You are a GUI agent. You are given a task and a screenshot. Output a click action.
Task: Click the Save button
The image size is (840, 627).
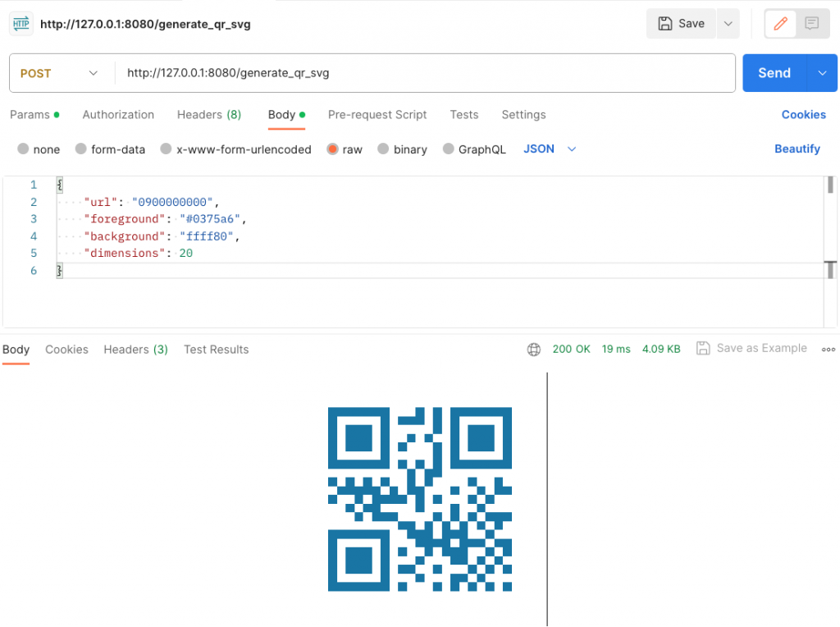pos(681,24)
